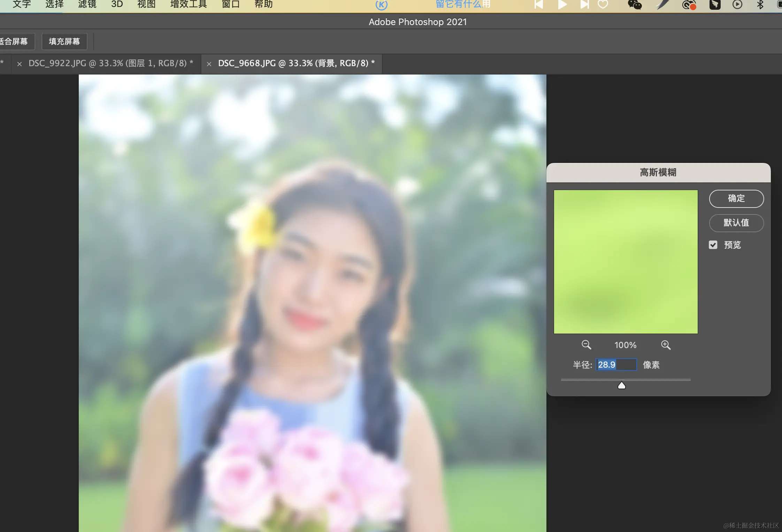Like current song with heart icon
The image size is (782, 532).
click(603, 5)
